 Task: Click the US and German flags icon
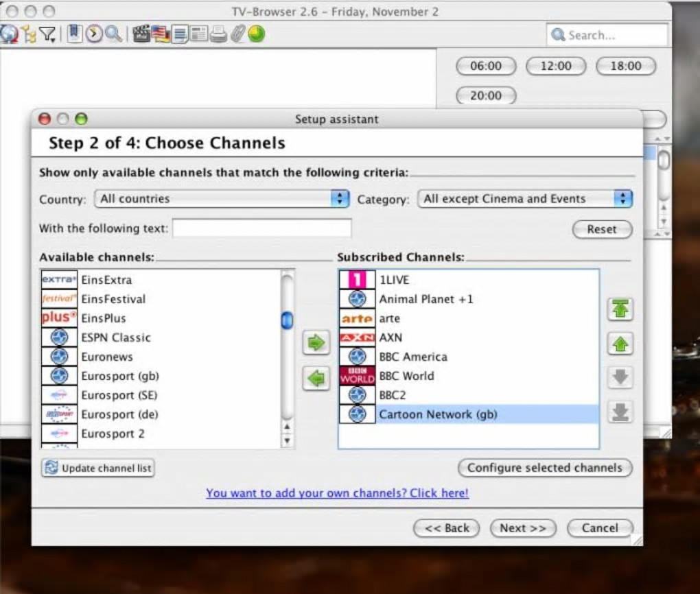[x=161, y=34]
